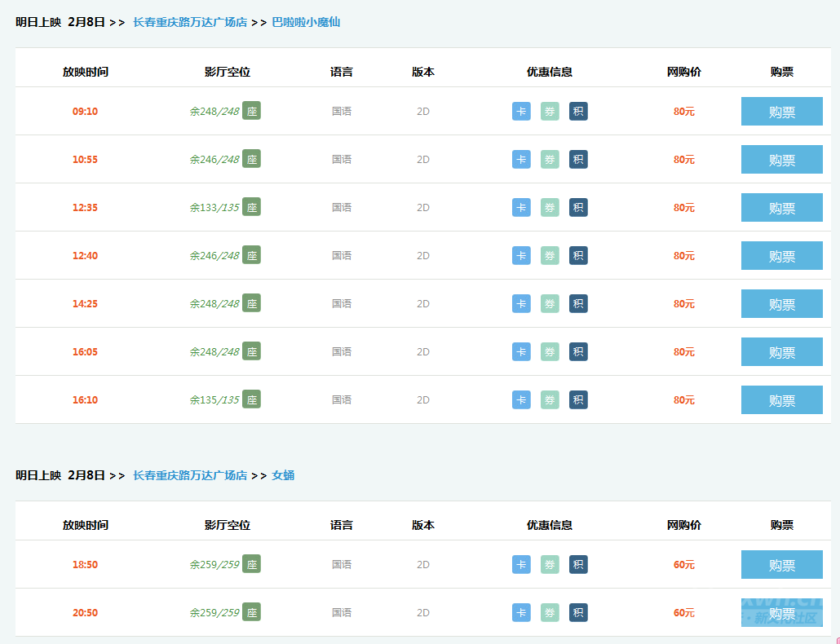Buy tickets for the 09:10 showing
The image size is (840, 644).
[781, 112]
